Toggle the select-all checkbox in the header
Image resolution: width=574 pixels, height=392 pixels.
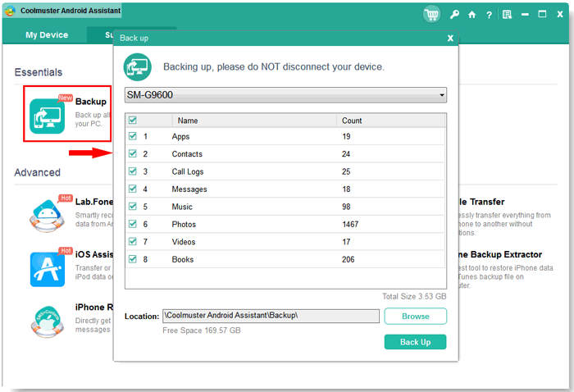[133, 120]
